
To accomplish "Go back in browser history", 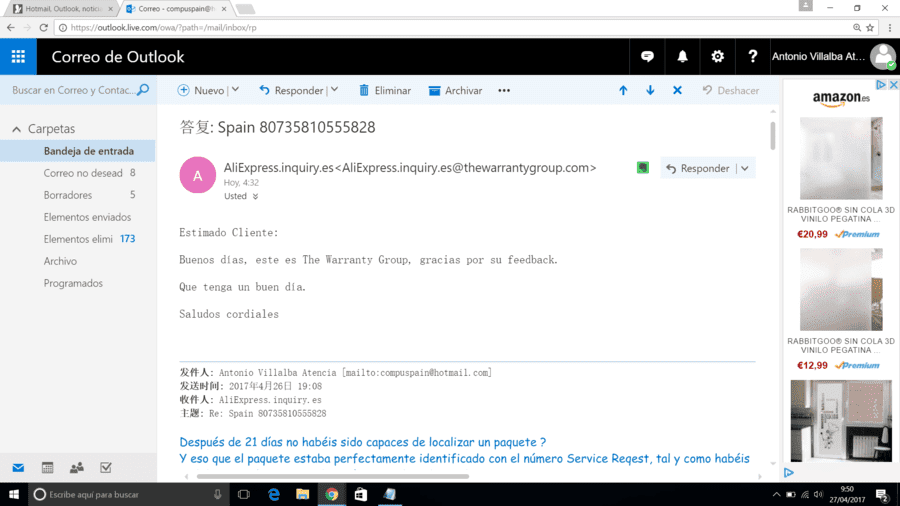I will click(x=10, y=27).
